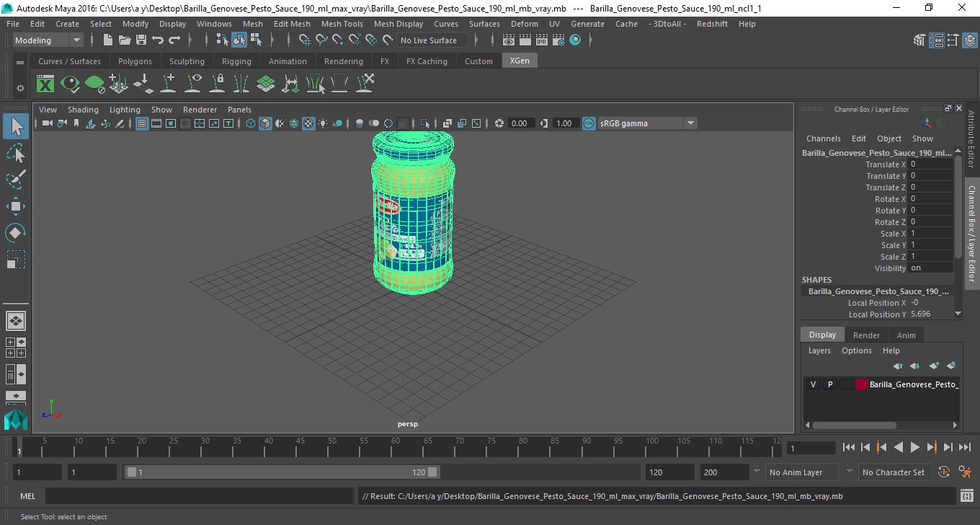The width and height of the screenshot is (980, 525).
Task: Switch to the Rendering shelf tab
Action: (x=344, y=61)
